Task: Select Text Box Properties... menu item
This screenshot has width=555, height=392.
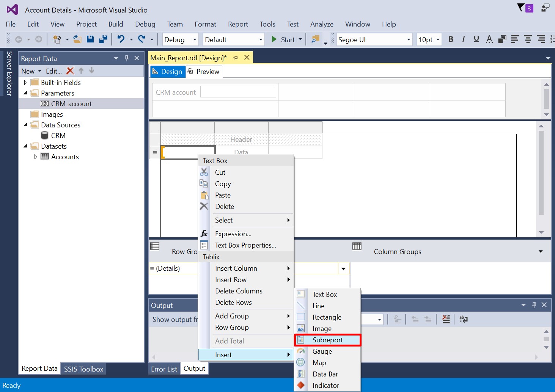Action: (x=245, y=245)
